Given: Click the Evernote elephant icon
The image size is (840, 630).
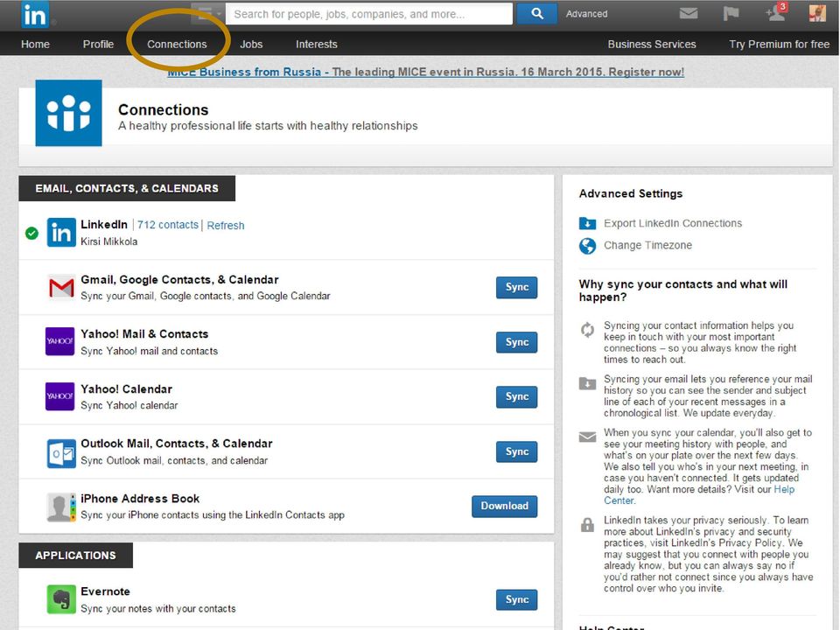Looking at the screenshot, I should tap(61, 598).
